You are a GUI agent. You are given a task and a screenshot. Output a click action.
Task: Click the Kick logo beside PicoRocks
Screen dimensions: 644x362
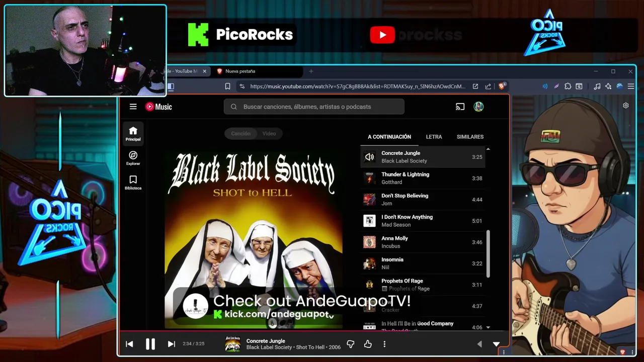198,35
